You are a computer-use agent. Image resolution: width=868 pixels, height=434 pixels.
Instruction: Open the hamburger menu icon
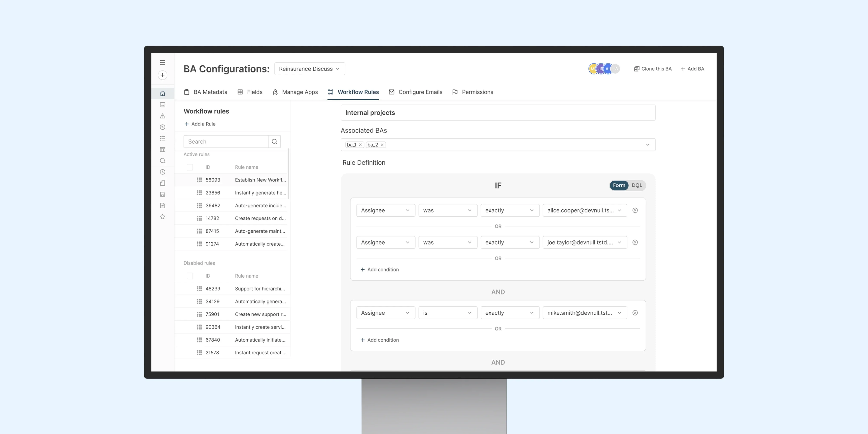[162, 62]
